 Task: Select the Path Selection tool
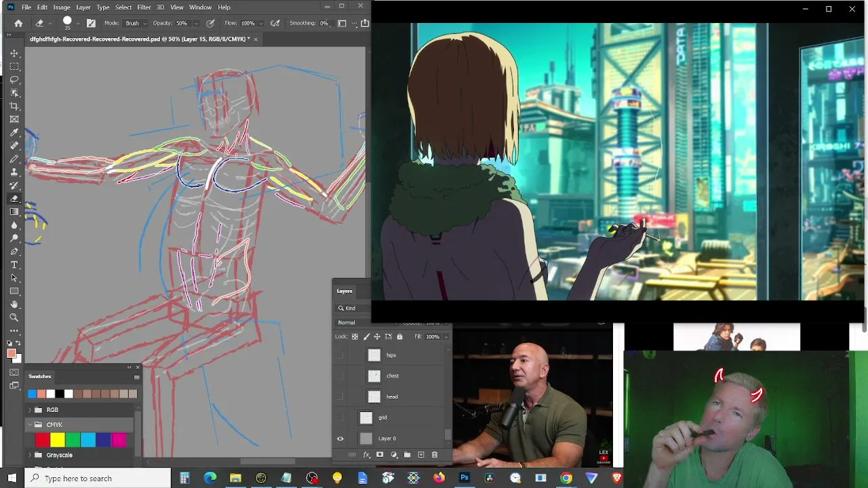[14, 278]
